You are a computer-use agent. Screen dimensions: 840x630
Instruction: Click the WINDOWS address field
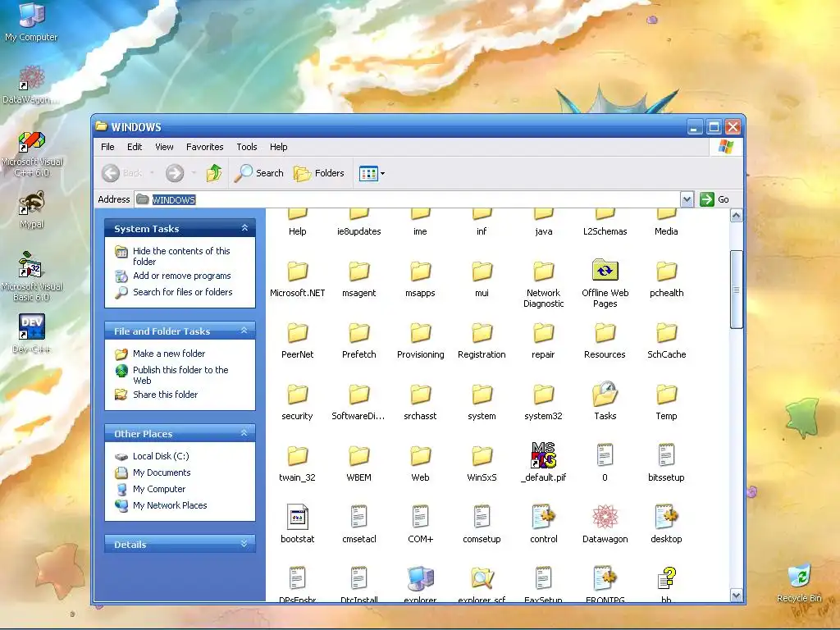[x=407, y=199]
